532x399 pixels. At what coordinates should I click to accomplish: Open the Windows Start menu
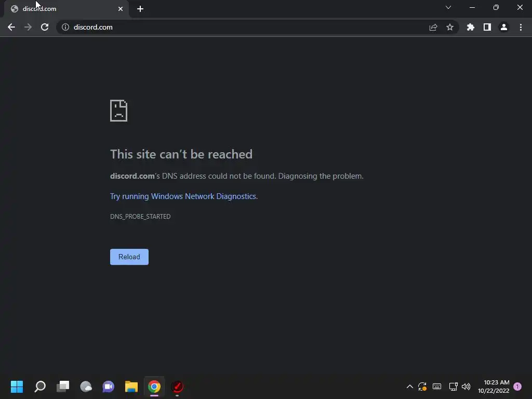coord(17,387)
